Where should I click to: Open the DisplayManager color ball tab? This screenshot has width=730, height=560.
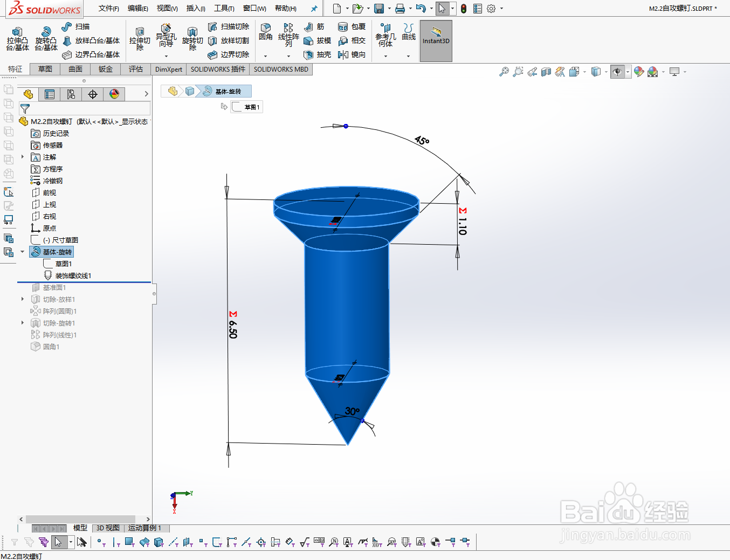(114, 94)
